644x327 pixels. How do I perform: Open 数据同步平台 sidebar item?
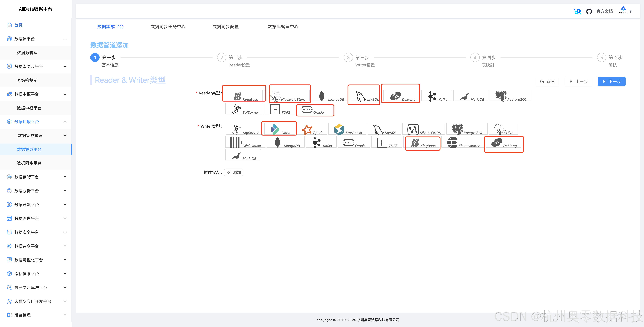29,163
